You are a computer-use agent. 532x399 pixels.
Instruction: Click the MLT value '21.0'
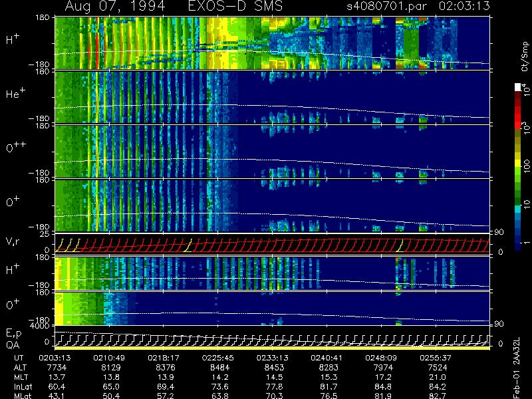[x=438, y=377]
